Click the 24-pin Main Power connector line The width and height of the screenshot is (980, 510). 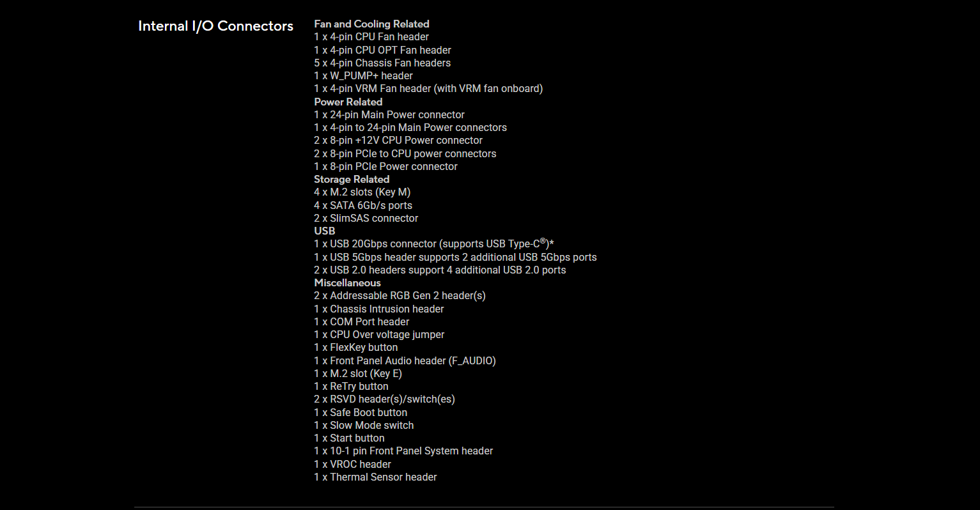(389, 114)
